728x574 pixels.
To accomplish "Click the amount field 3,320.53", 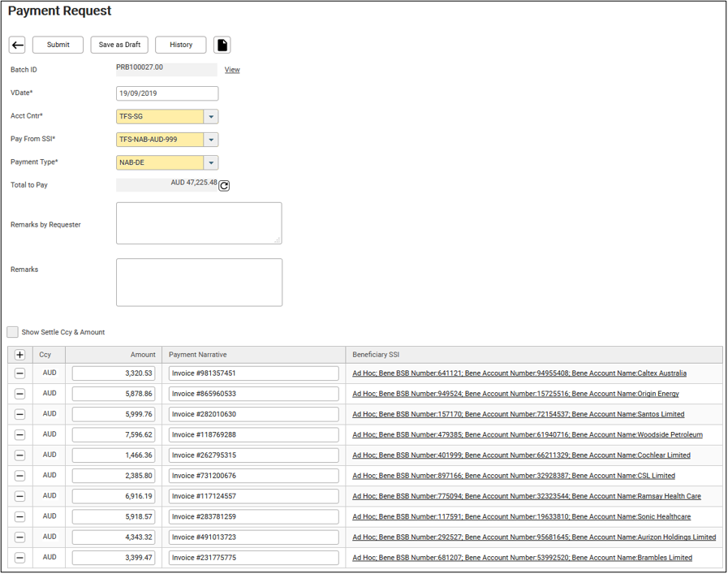I will point(114,373).
